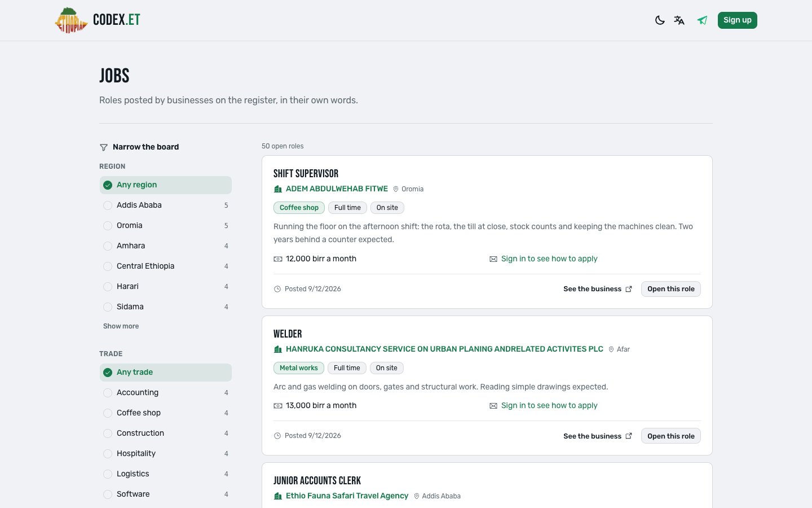Choose the Sidama region option

click(166, 307)
